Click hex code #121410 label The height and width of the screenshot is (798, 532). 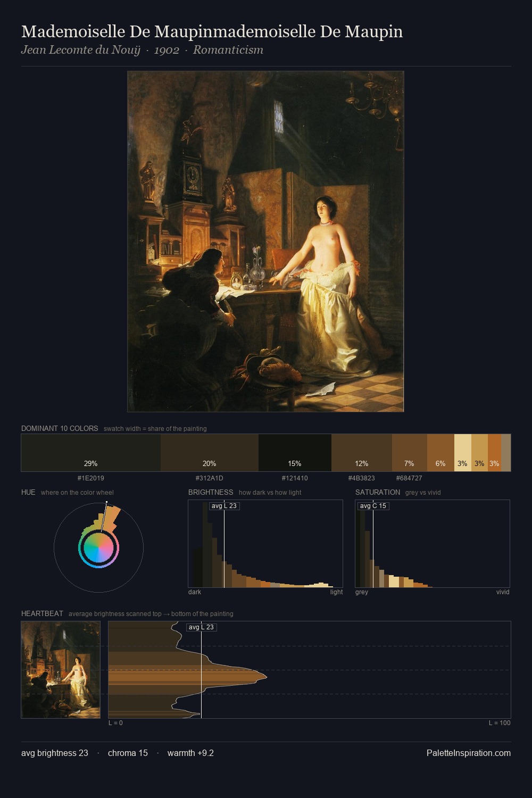(x=295, y=478)
